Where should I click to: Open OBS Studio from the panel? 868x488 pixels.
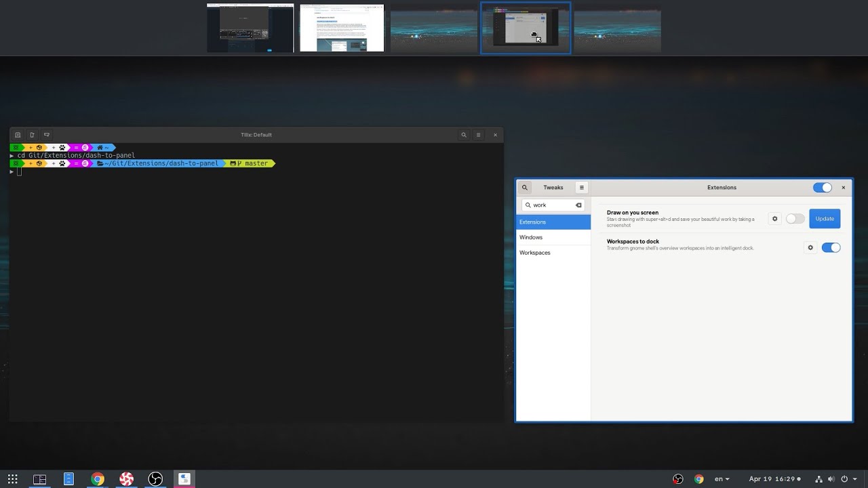[155, 479]
